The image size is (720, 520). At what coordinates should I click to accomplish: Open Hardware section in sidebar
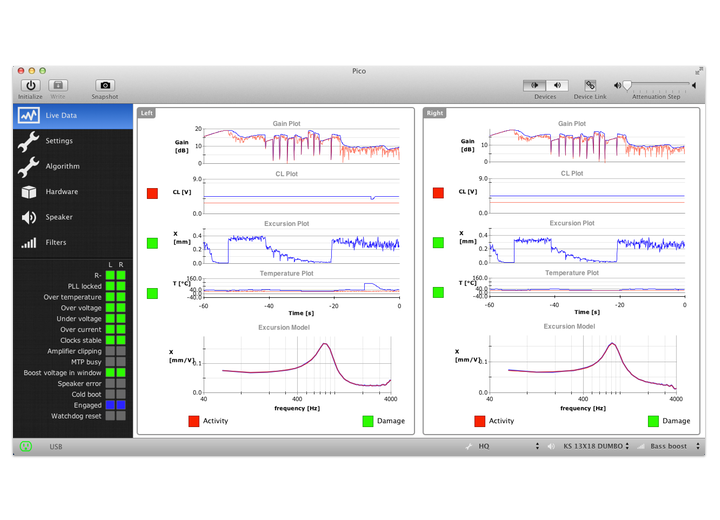[73, 192]
